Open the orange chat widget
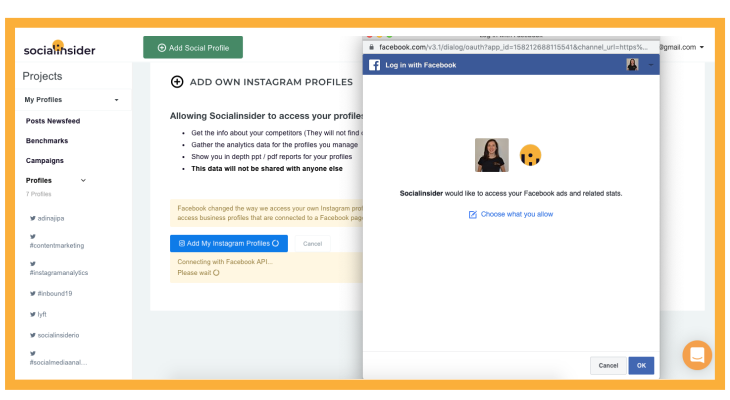The width and height of the screenshot is (730, 400). (x=697, y=355)
